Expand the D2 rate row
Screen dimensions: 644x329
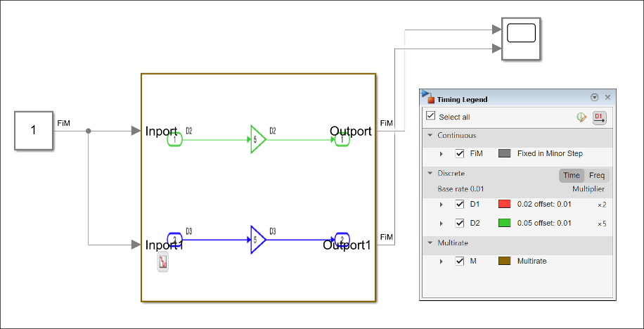(x=442, y=224)
